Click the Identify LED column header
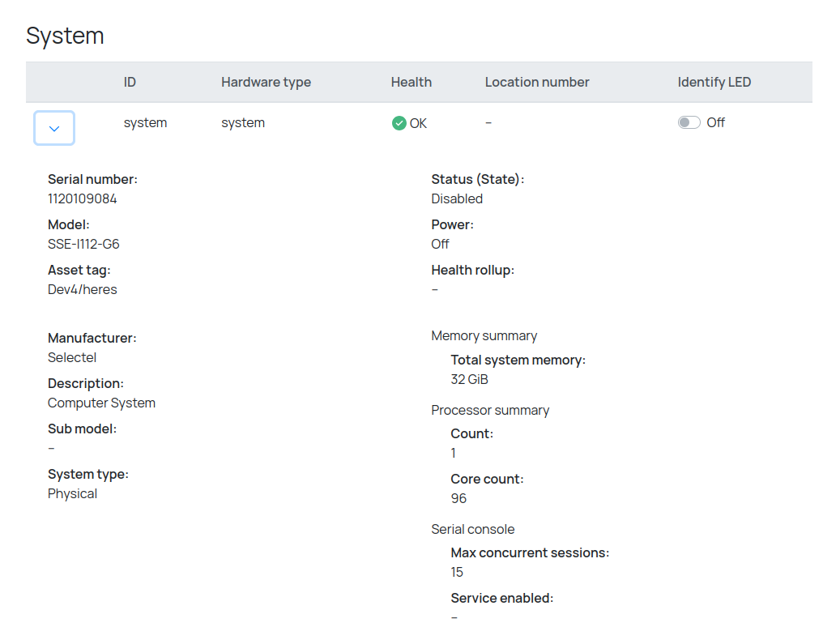This screenshot has width=823, height=644. [x=714, y=82]
